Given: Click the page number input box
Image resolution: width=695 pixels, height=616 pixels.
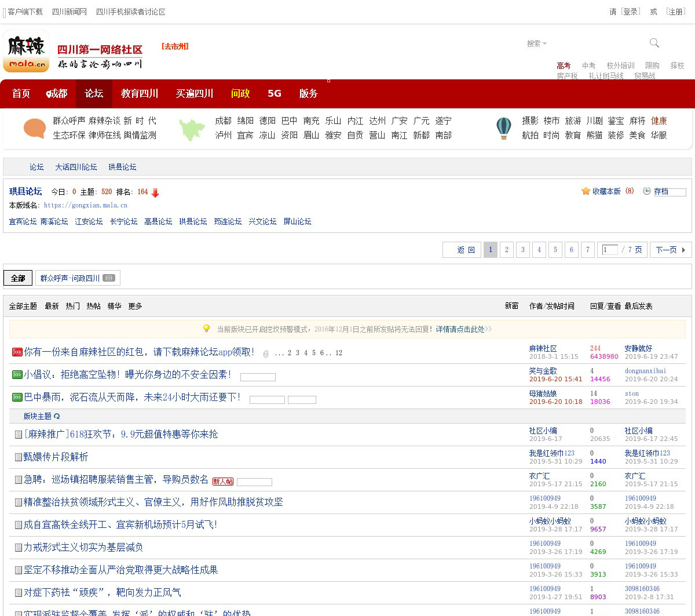Looking at the screenshot, I should (x=609, y=250).
